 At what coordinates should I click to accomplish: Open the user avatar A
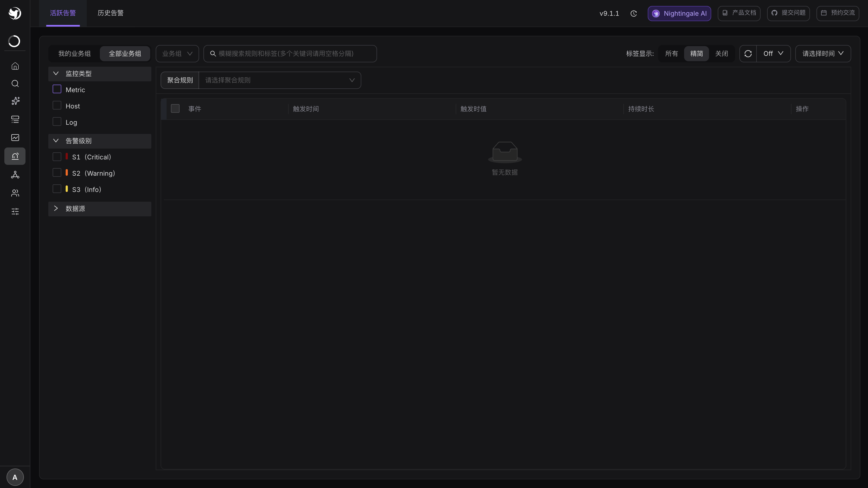point(15,477)
